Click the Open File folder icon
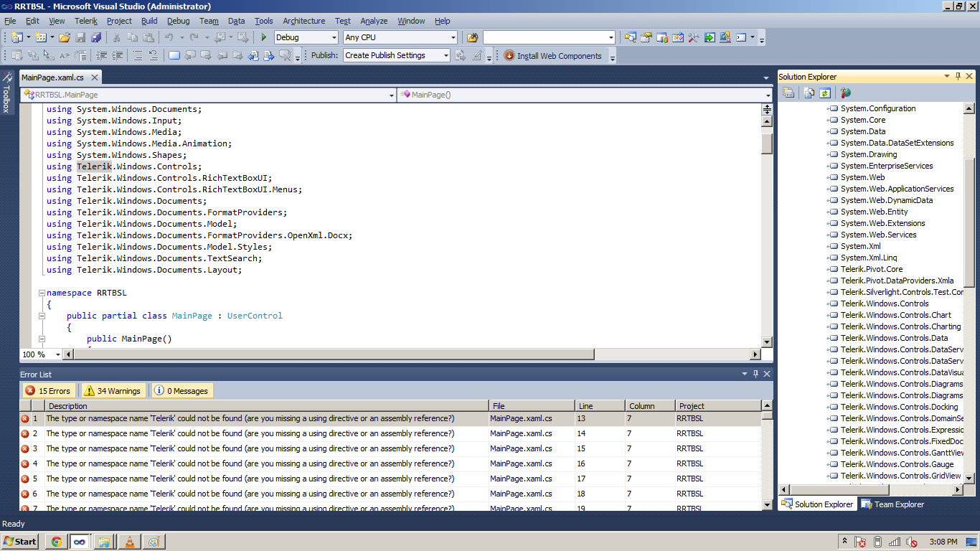The image size is (980, 551). click(x=65, y=37)
